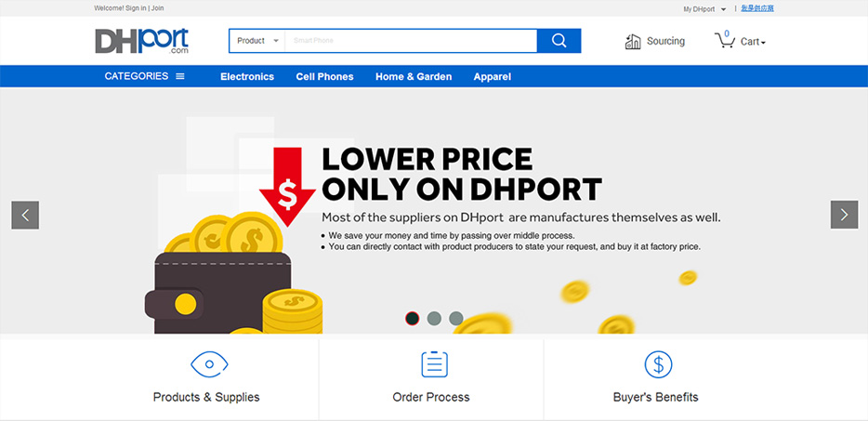868x421 pixels.
Task: Click the 'We save your money and time' bullet
Action: tap(452, 235)
